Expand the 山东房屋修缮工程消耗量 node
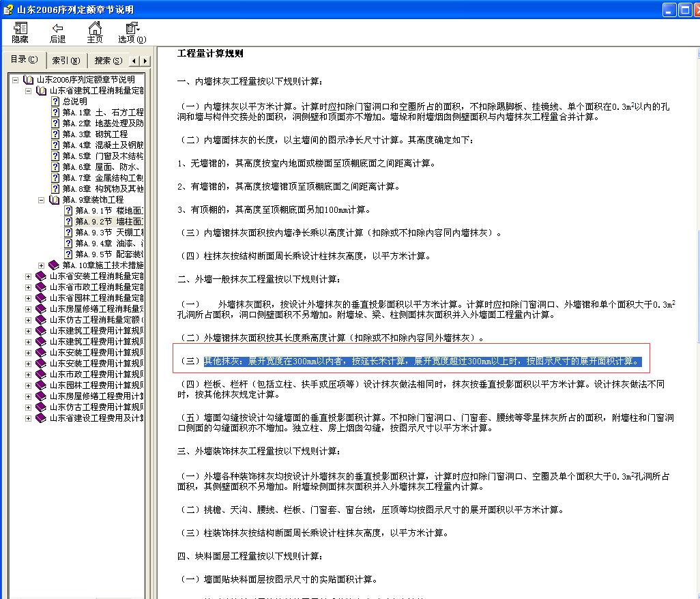The width and height of the screenshot is (700, 599). point(28,309)
